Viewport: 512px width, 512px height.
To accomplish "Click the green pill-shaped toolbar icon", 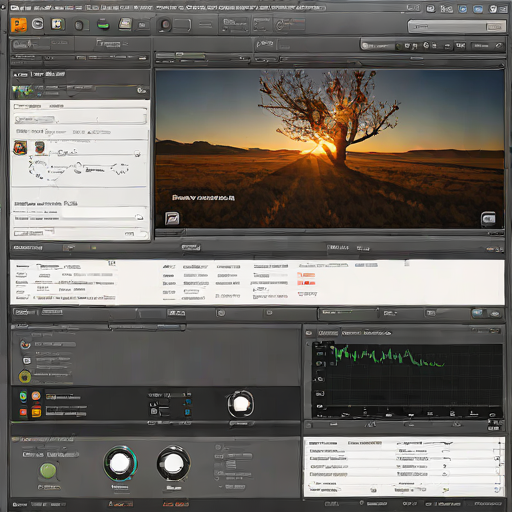I will coord(103,25).
